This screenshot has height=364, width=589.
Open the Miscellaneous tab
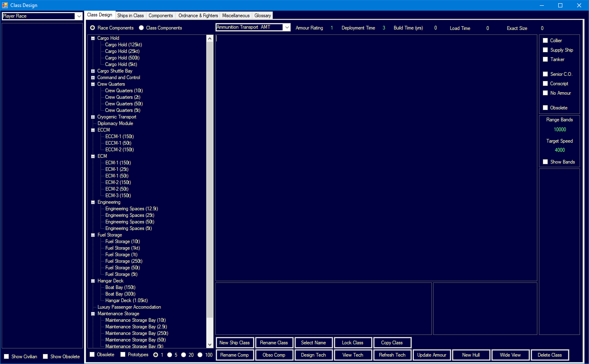tap(236, 16)
